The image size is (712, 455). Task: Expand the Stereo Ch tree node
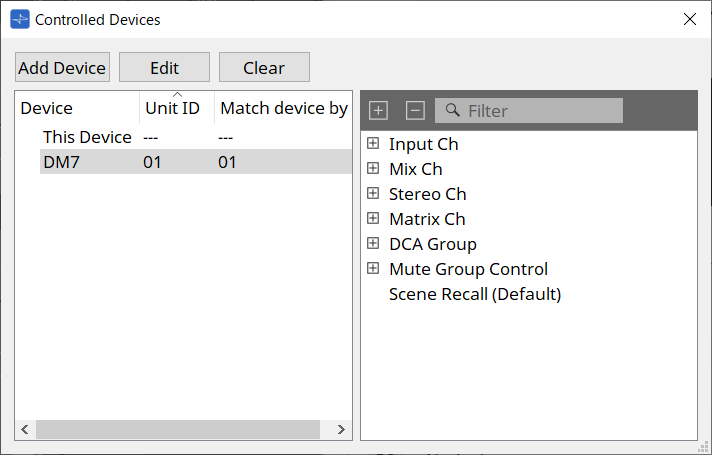[373, 194]
